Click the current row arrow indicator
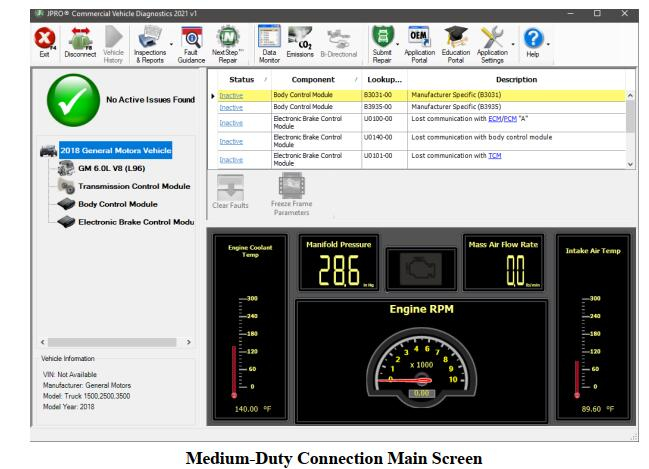Image resolution: width=649 pixels, height=469 pixels. coord(213,96)
